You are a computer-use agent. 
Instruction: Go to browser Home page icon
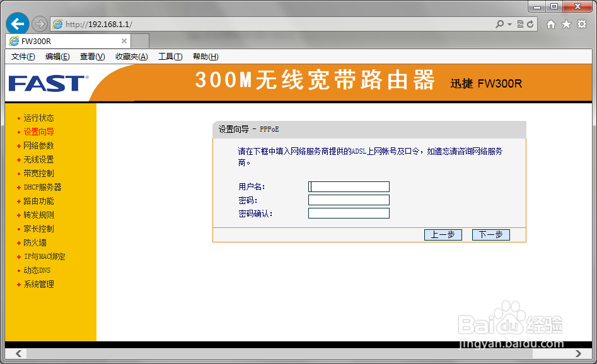(550, 25)
